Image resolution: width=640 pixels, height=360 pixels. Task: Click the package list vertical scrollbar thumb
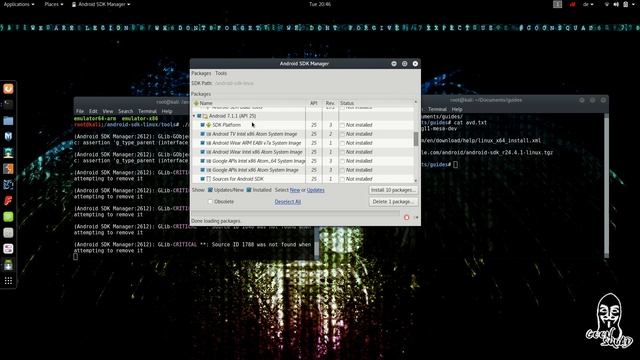tap(416, 139)
